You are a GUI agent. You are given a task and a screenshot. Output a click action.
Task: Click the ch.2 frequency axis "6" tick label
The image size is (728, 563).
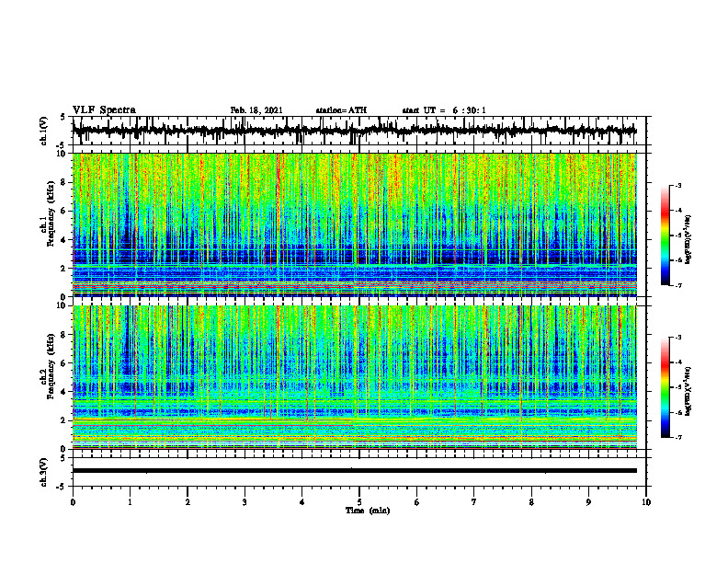coord(63,363)
